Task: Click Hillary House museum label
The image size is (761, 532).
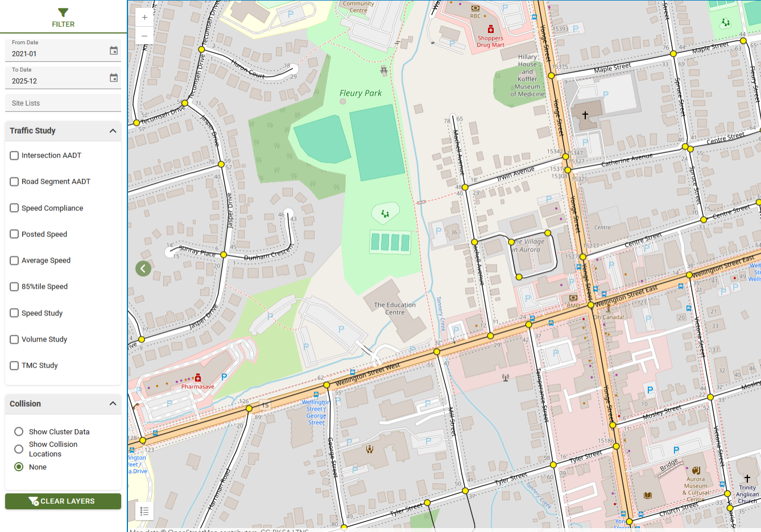Action: click(x=527, y=76)
